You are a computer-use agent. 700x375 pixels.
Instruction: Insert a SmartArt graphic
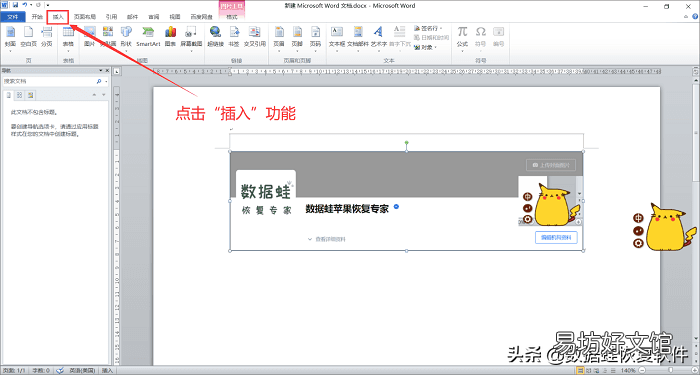(148, 38)
